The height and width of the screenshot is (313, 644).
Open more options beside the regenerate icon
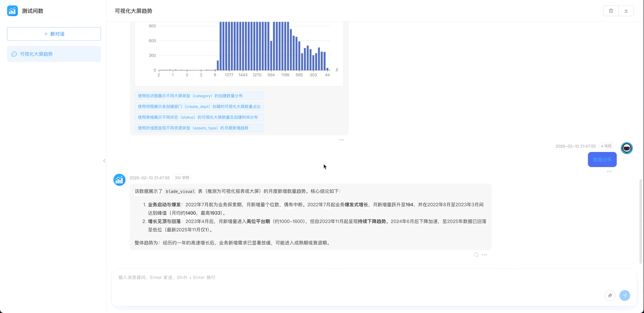tap(484, 254)
